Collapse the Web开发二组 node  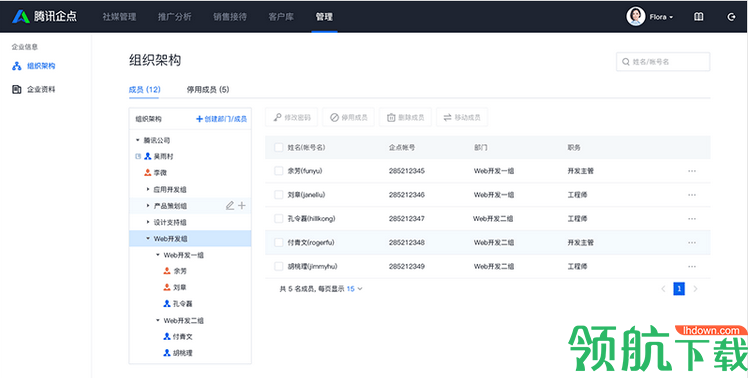158,320
